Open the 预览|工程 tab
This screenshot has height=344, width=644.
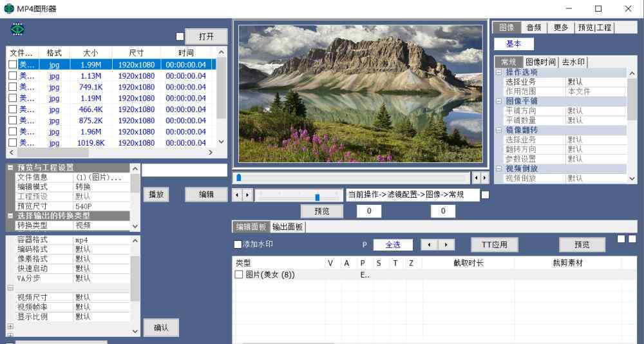(594, 28)
